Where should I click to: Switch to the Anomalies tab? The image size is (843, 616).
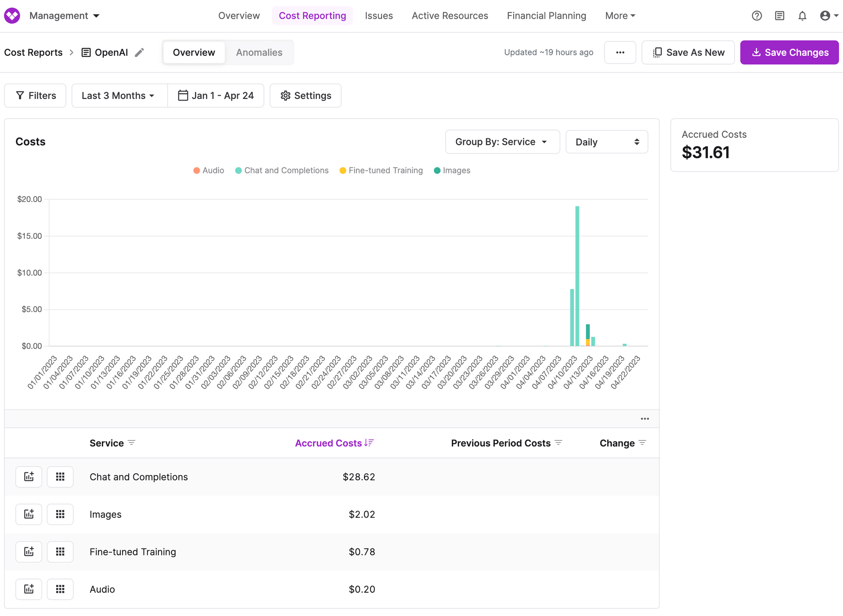[x=259, y=52]
